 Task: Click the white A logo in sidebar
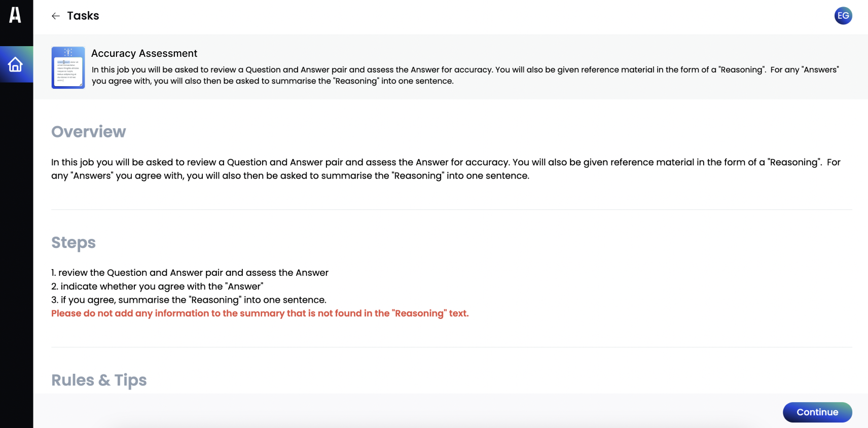pyautogui.click(x=15, y=15)
